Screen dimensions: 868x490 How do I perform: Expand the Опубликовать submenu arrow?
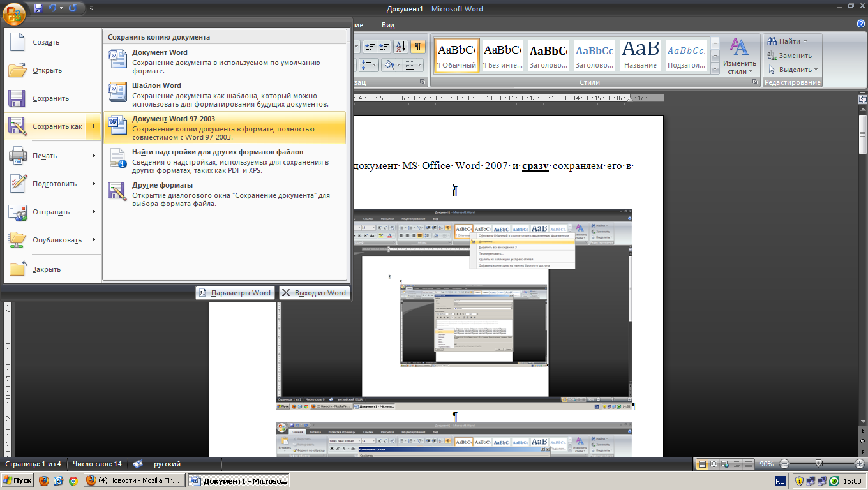tap(94, 240)
